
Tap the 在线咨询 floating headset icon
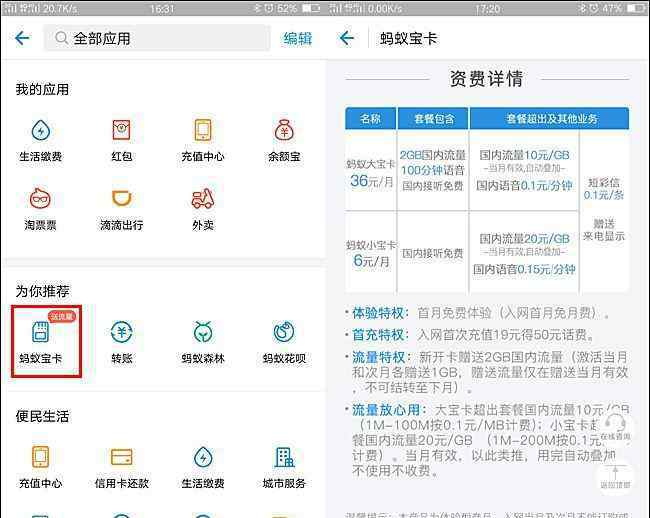coord(615,427)
